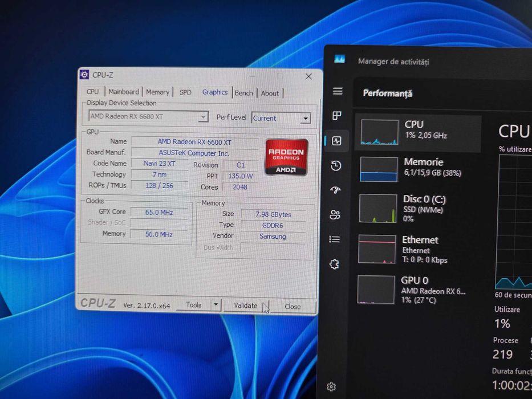The height and width of the screenshot is (399, 532).
Task: Click the Samsung vendor value
Action: coord(273,237)
